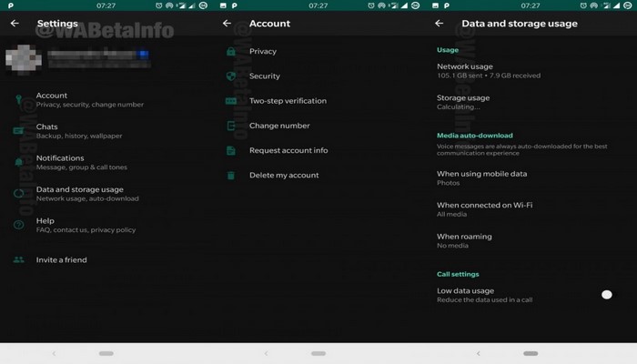Select Request account info

point(288,150)
